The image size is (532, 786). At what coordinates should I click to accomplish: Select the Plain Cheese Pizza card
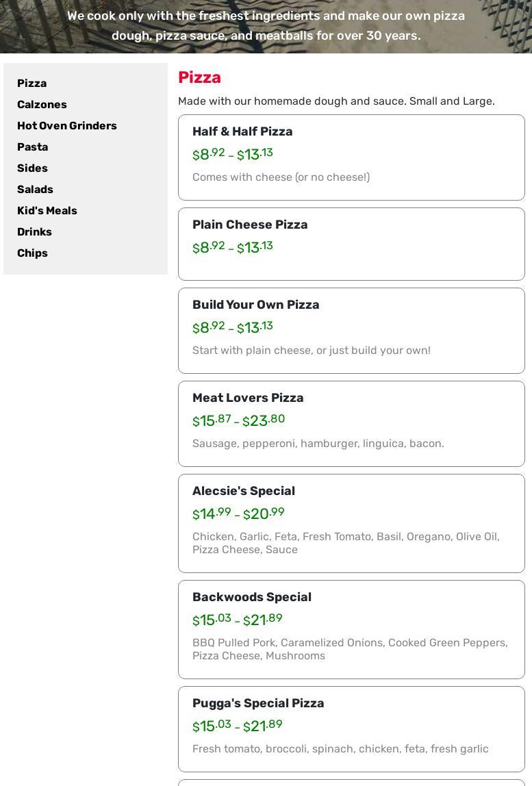click(250, 225)
